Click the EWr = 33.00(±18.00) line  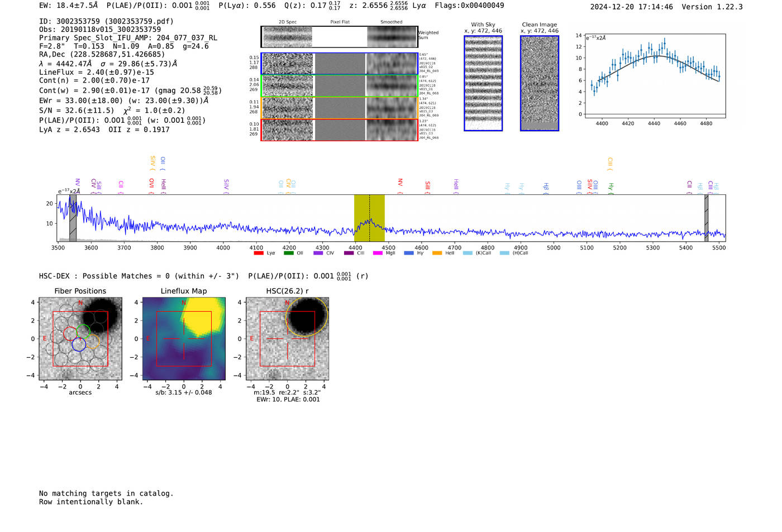123,101
